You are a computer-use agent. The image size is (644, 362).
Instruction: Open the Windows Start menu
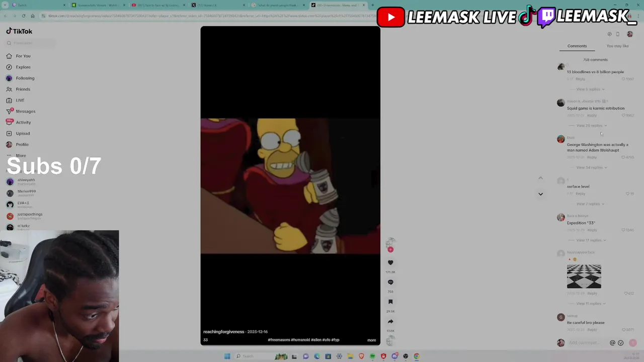[227, 356]
